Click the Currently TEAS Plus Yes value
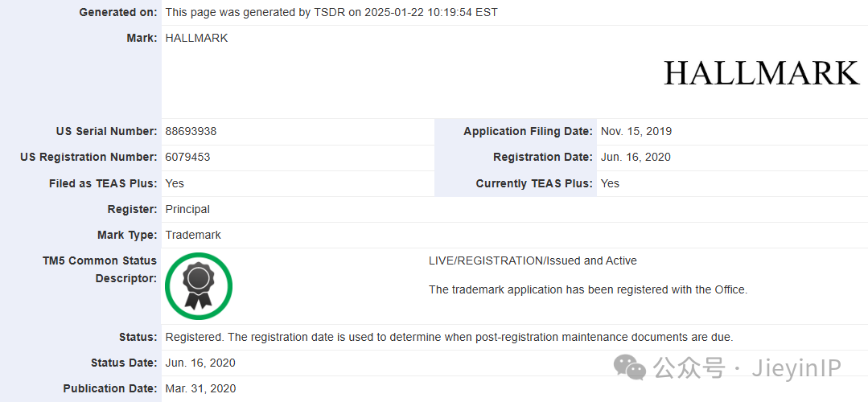Screen dimensions: 868x402 [x=610, y=183]
